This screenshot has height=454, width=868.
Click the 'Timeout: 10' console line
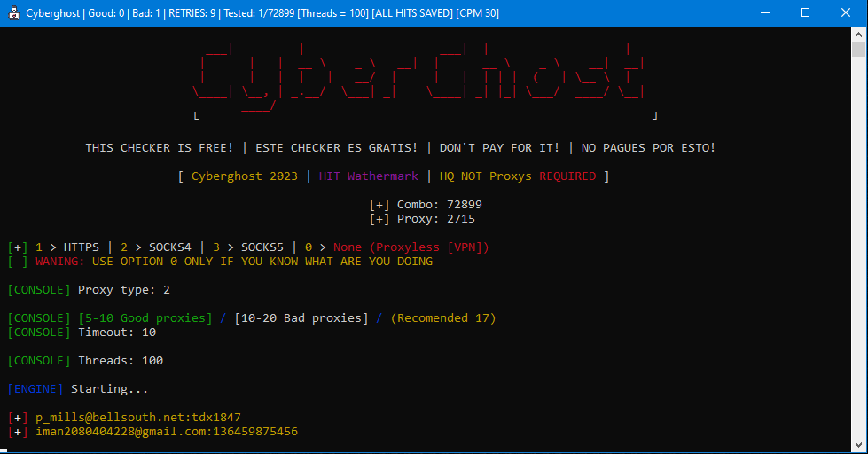(82, 333)
